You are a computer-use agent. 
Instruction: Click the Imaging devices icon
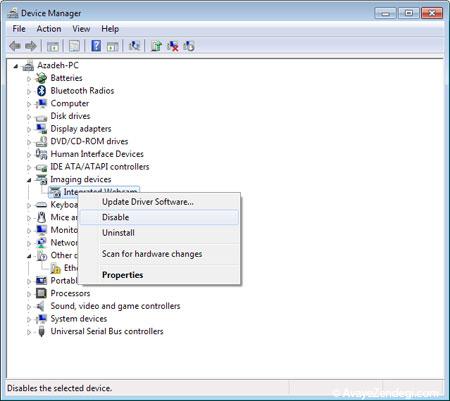click(x=41, y=179)
